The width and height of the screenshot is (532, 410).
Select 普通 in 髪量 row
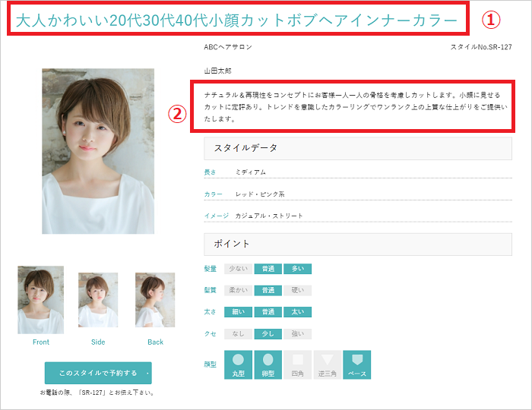pos(268,269)
